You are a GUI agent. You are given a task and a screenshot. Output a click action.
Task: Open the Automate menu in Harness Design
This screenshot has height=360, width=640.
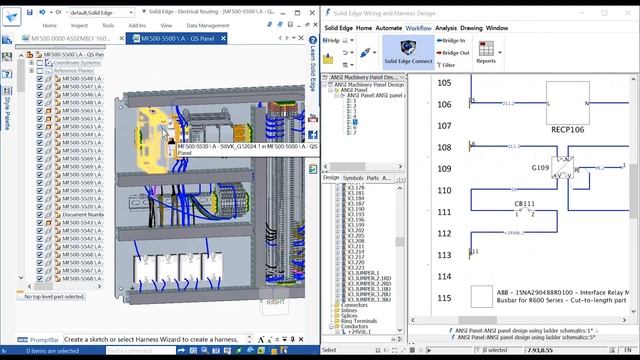tap(389, 28)
